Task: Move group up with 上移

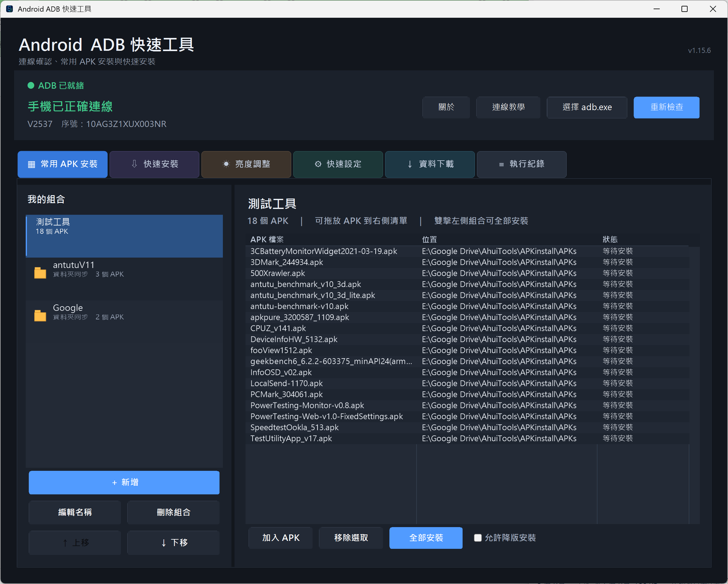Action: [75, 543]
